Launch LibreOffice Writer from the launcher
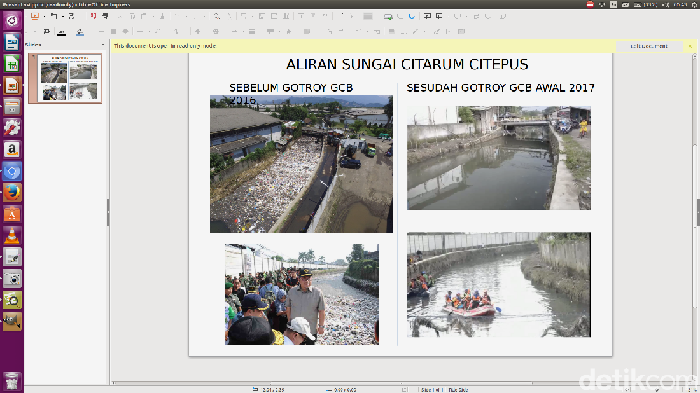700x393 pixels. tap(12, 42)
